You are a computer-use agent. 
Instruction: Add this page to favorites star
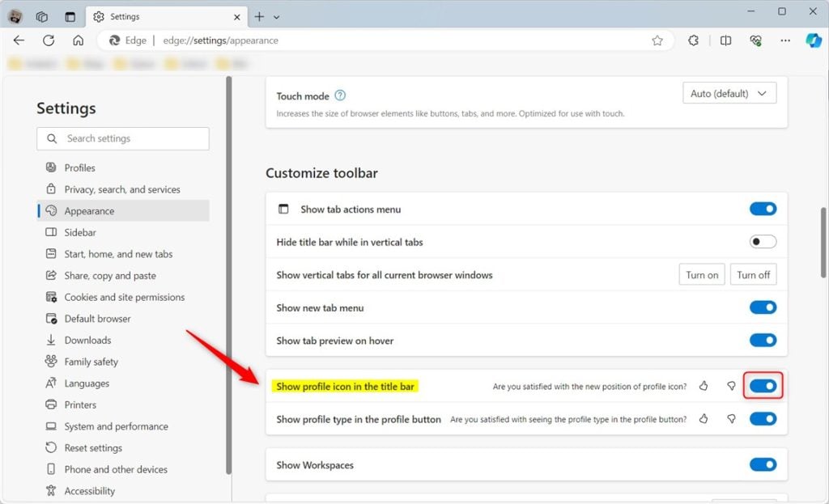coord(657,40)
